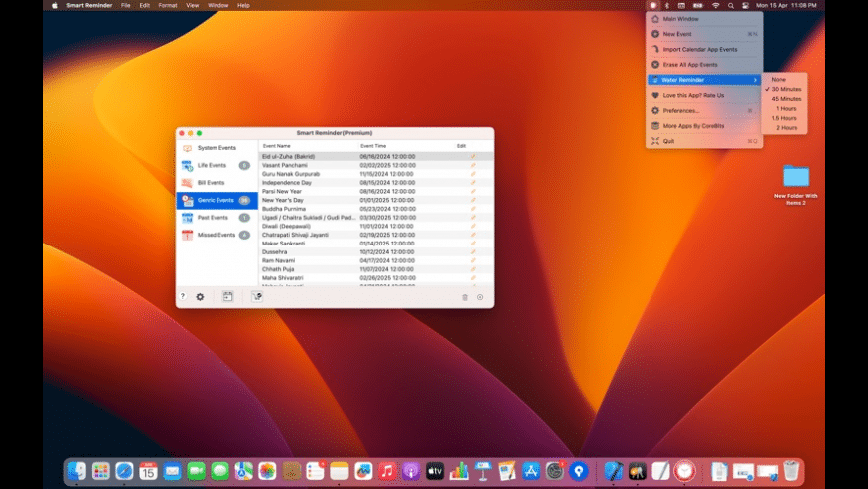
Task: Expand the Water Reminder submenu
Action: pos(704,80)
